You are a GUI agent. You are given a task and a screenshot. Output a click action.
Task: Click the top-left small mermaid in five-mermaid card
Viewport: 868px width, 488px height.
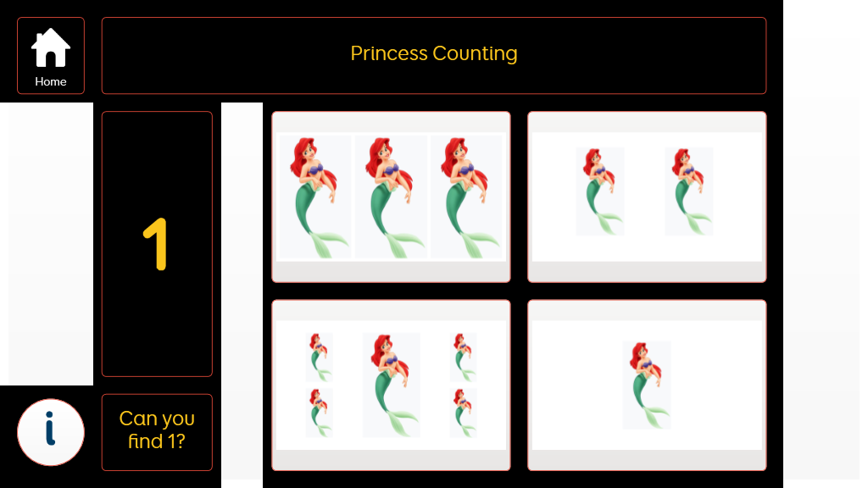(319, 358)
